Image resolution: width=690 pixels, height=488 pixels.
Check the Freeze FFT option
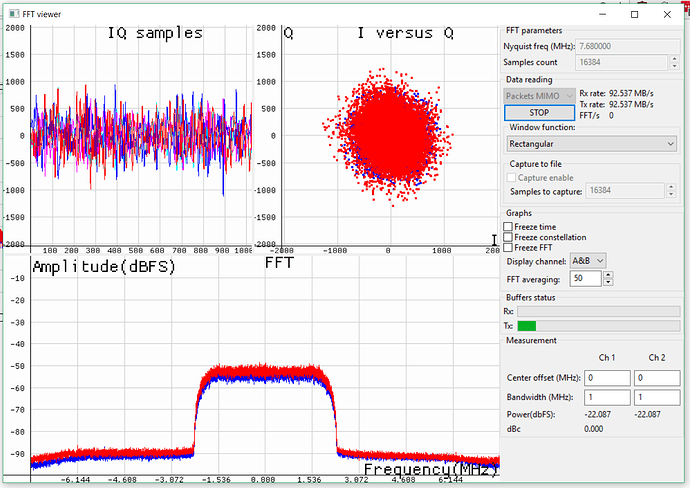[x=509, y=247]
